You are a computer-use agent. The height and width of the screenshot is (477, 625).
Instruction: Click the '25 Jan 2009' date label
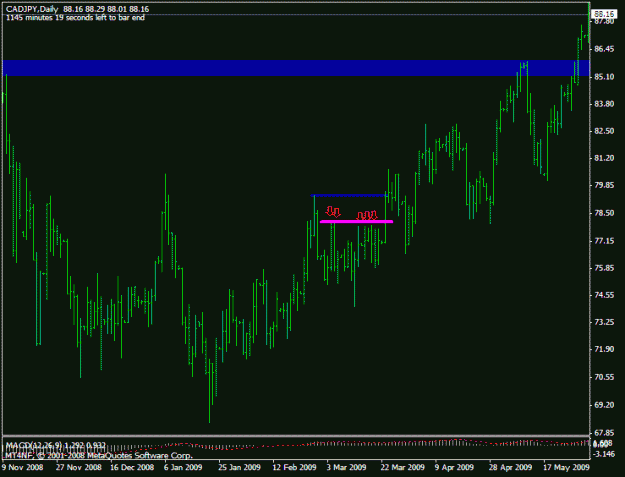[240, 467]
